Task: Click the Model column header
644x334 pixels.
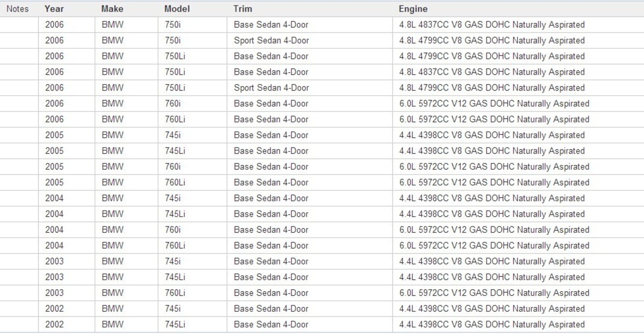Action: [x=177, y=9]
